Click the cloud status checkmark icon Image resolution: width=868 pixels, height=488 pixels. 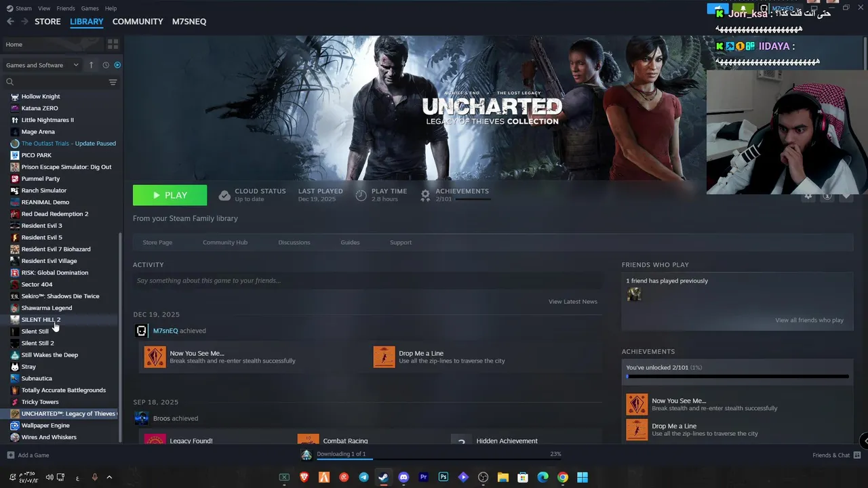pyautogui.click(x=224, y=195)
